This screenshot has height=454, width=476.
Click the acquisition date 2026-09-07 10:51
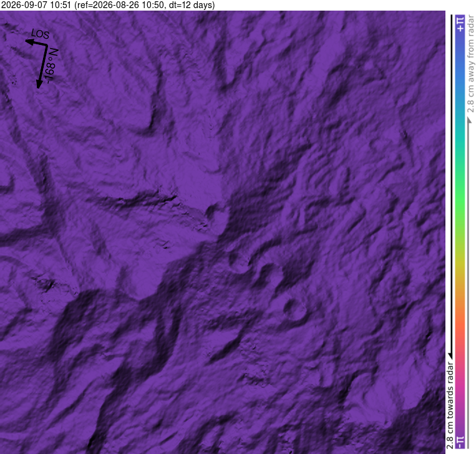36,5
